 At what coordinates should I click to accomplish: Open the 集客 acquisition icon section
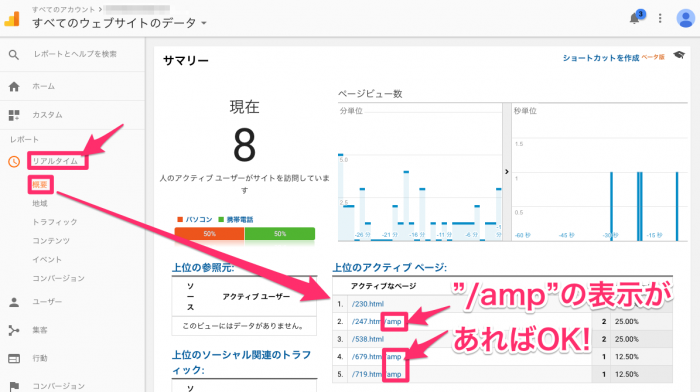pyautogui.click(x=14, y=330)
